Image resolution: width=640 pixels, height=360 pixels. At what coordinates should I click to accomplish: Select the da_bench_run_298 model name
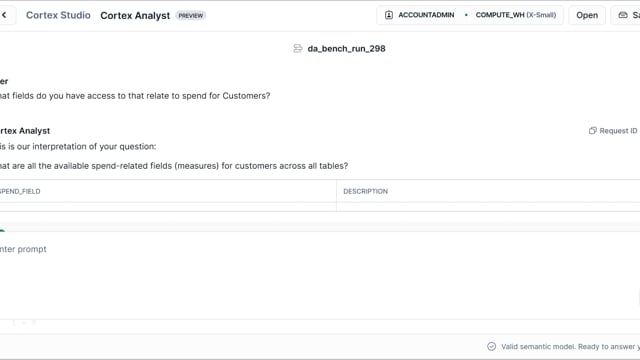pyautogui.click(x=346, y=49)
